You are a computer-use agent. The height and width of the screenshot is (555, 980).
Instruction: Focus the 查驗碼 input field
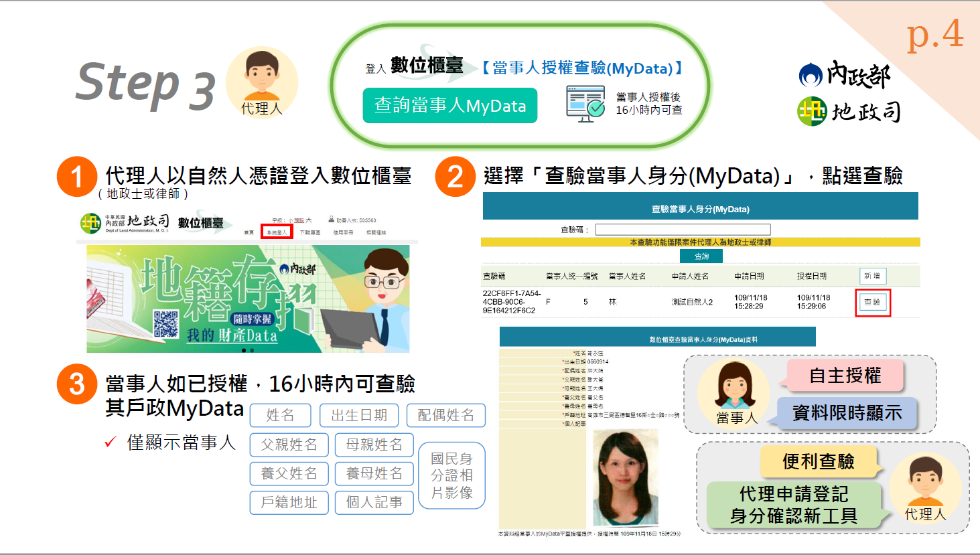click(x=683, y=230)
